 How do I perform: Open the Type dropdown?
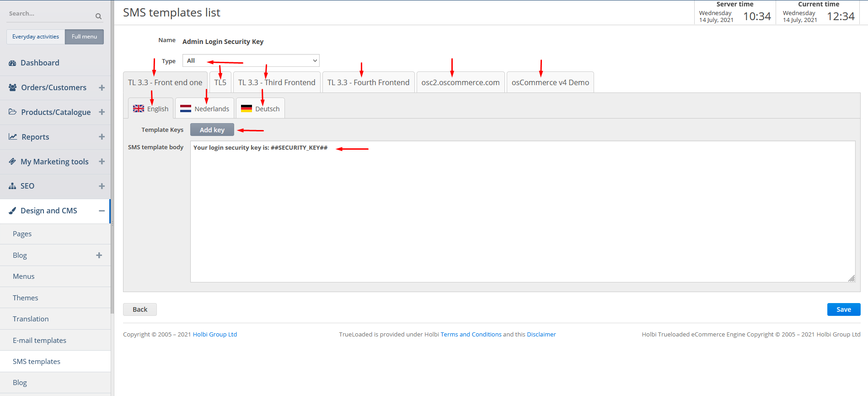click(x=251, y=60)
